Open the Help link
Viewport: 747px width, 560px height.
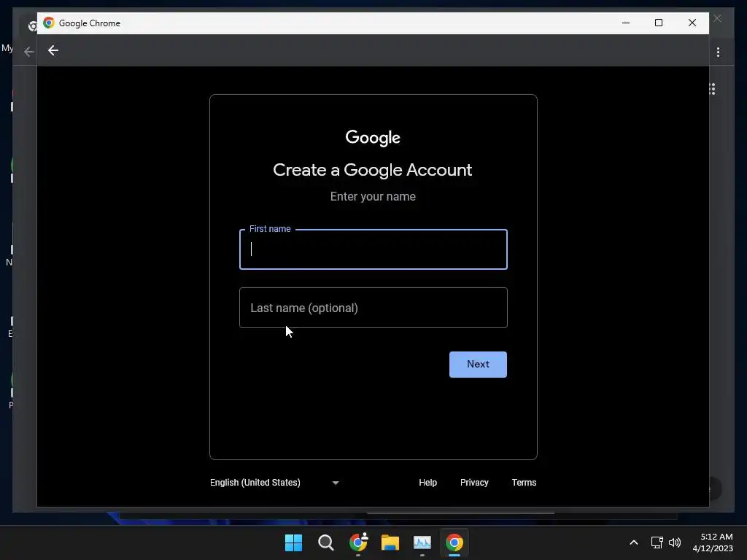[x=427, y=483]
